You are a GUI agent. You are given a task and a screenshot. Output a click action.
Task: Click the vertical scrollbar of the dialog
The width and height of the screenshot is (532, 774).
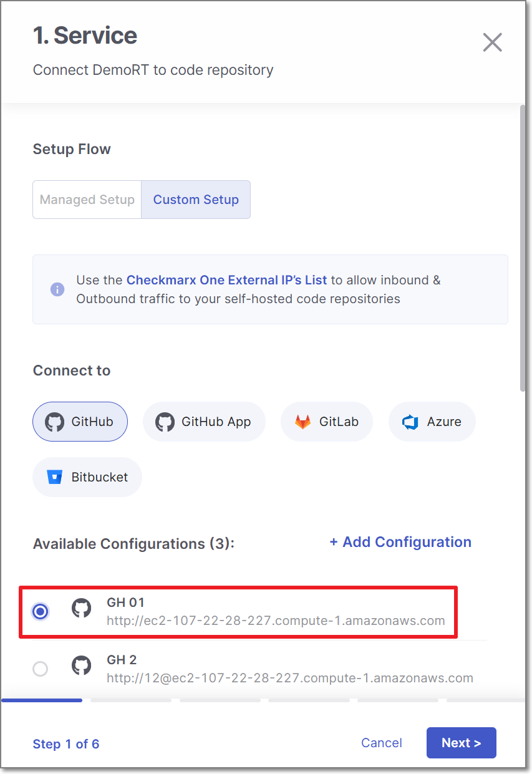pos(523,248)
